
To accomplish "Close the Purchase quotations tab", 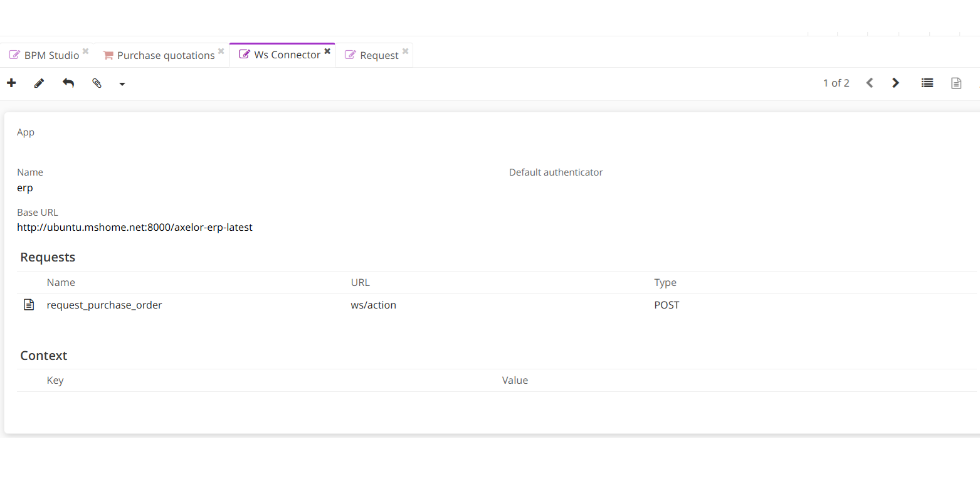I will click(221, 51).
